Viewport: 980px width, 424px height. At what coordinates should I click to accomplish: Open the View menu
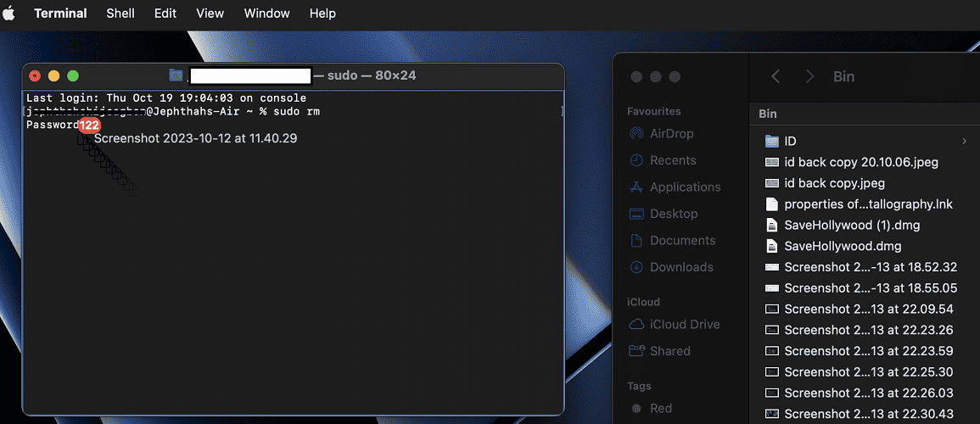tap(210, 14)
